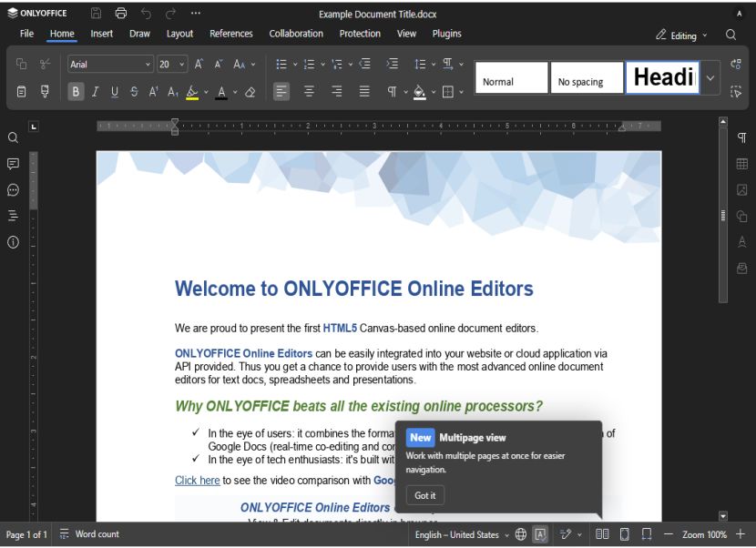Paste from clipboard with the Paste icon
The width and height of the screenshot is (756, 548).
pyautogui.click(x=21, y=92)
